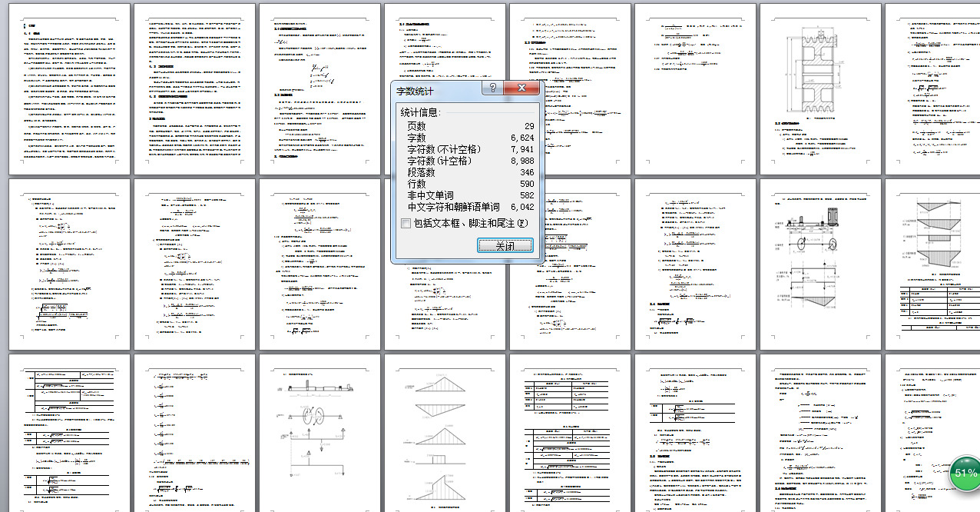Select the 字符数(计空格) label
This screenshot has height=512, width=980.
(x=440, y=161)
